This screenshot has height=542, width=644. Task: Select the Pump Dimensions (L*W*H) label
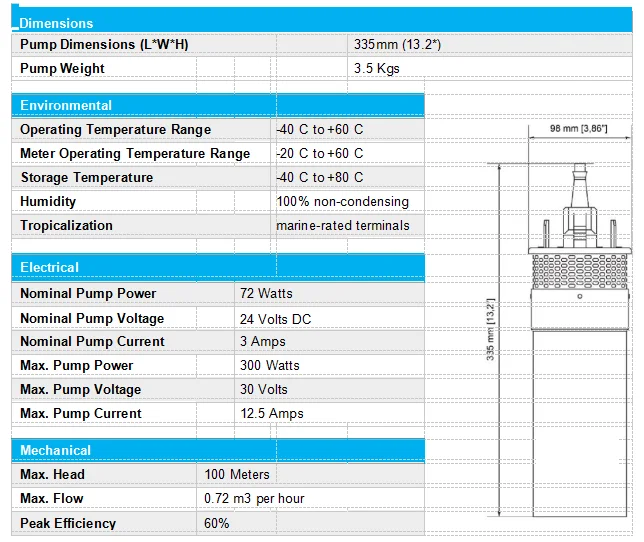[x=104, y=44]
